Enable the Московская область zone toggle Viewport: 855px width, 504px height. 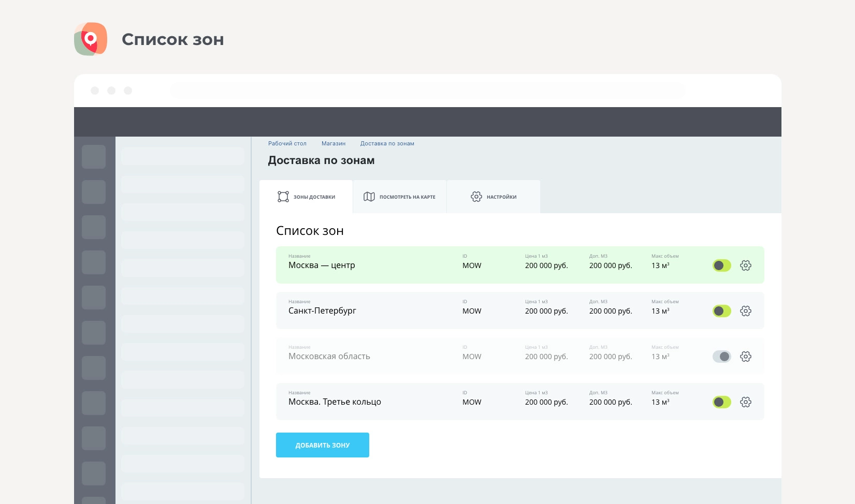coord(721,357)
